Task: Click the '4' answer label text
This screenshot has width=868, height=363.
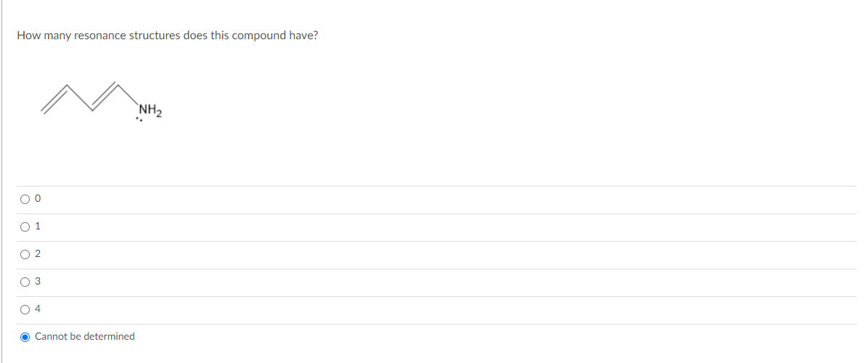Action: (x=38, y=309)
